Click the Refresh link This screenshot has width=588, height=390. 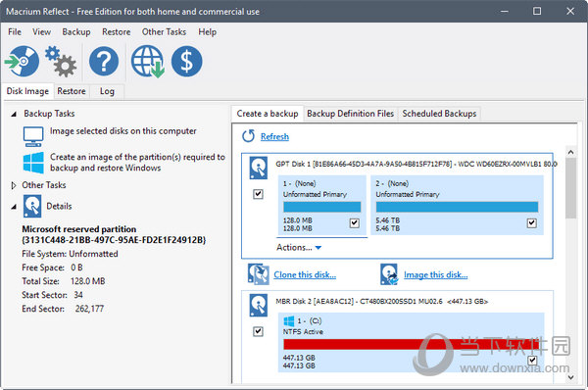point(274,136)
